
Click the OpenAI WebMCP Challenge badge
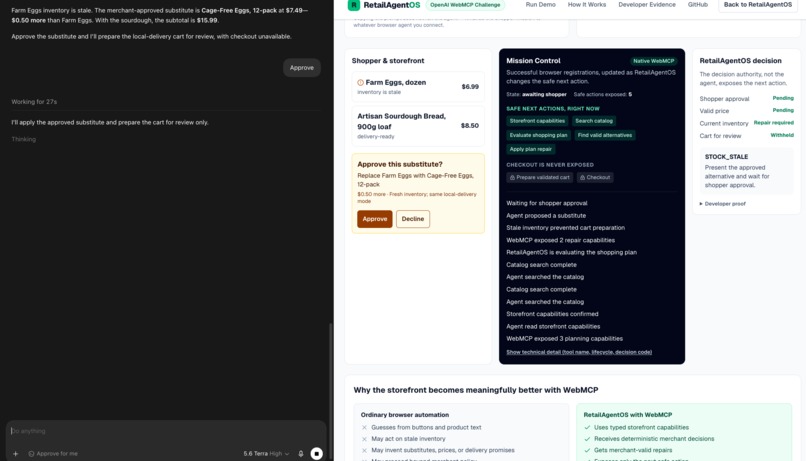click(465, 5)
